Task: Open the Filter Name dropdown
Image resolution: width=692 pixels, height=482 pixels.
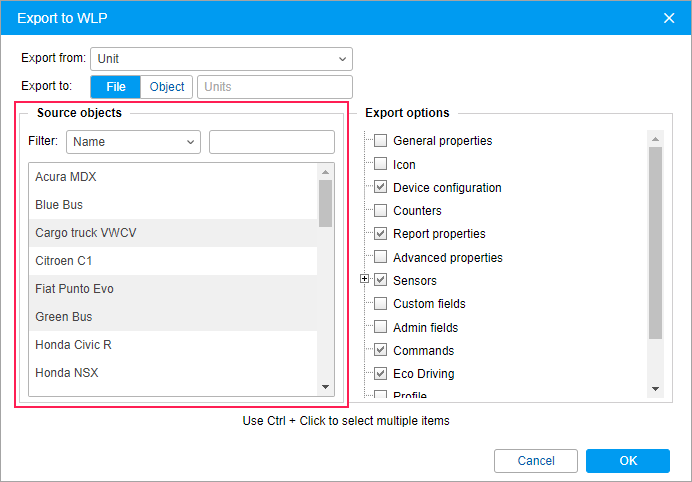Action: point(134,142)
